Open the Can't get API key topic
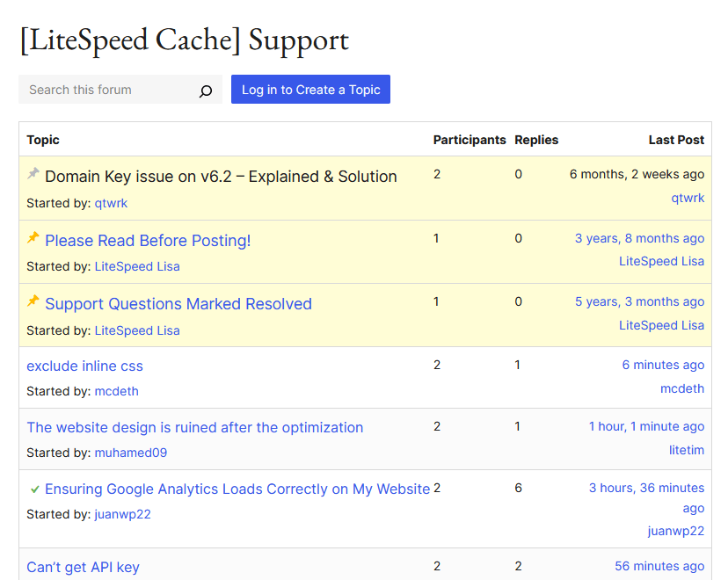728x580 pixels. point(83,567)
